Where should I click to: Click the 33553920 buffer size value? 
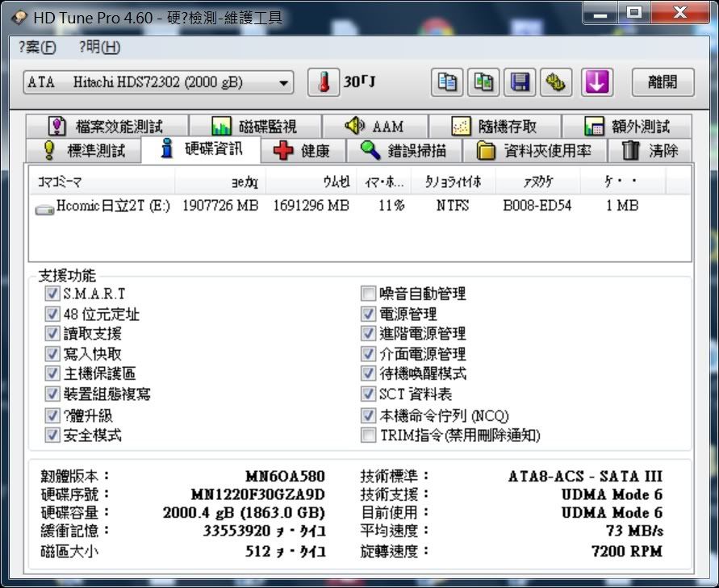pos(264,531)
